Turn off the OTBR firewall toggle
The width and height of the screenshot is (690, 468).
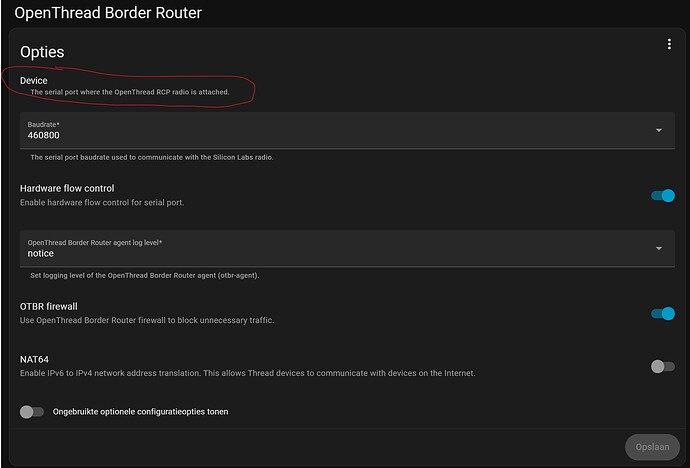pyautogui.click(x=663, y=314)
